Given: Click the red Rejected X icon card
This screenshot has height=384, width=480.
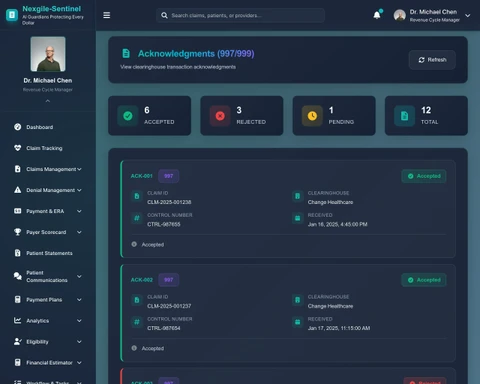Looking at the screenshot, I should point(220,116).
